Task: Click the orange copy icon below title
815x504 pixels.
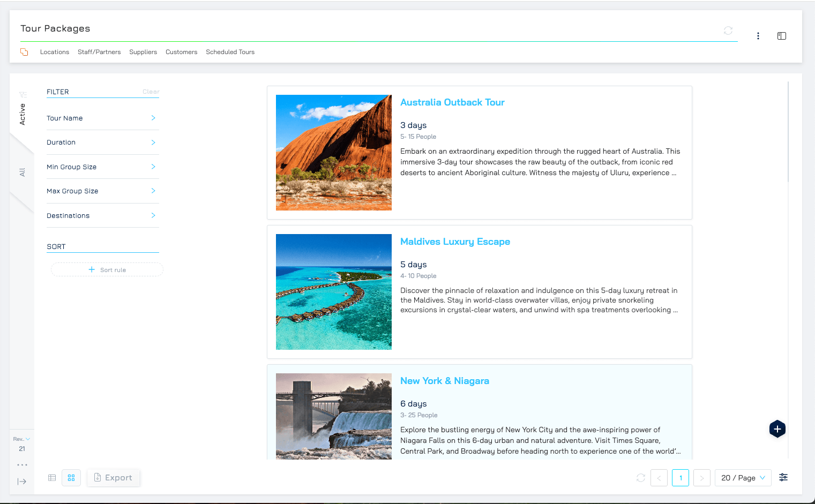Action: 24,52
